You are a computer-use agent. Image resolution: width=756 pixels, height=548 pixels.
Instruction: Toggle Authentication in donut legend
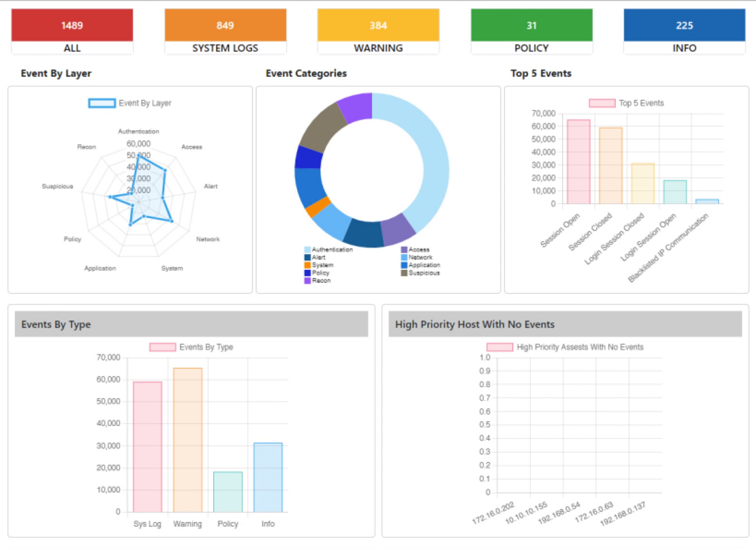click(x=328, y=250)
